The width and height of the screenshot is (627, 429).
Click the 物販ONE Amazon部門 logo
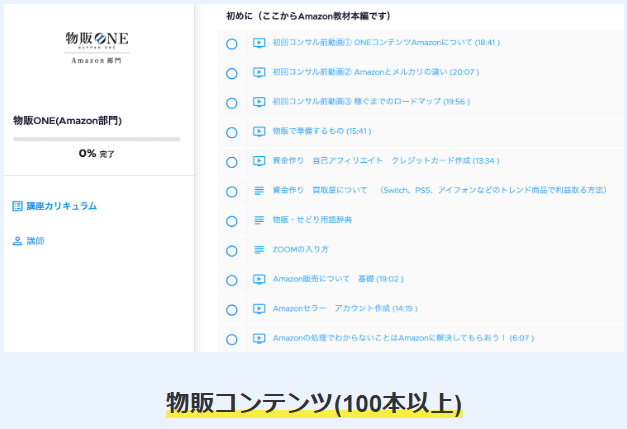click(x=96, y=45)
